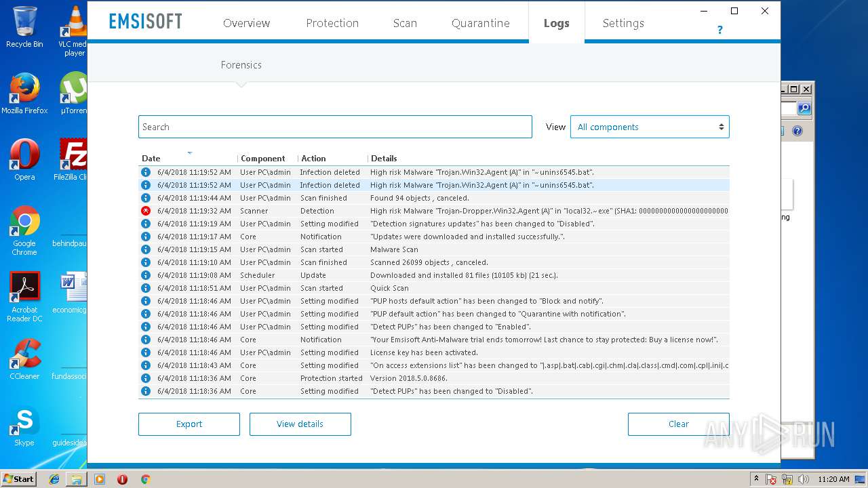Select the Forensics sub-tab
The image size is (868, 488).
point(241,65)
